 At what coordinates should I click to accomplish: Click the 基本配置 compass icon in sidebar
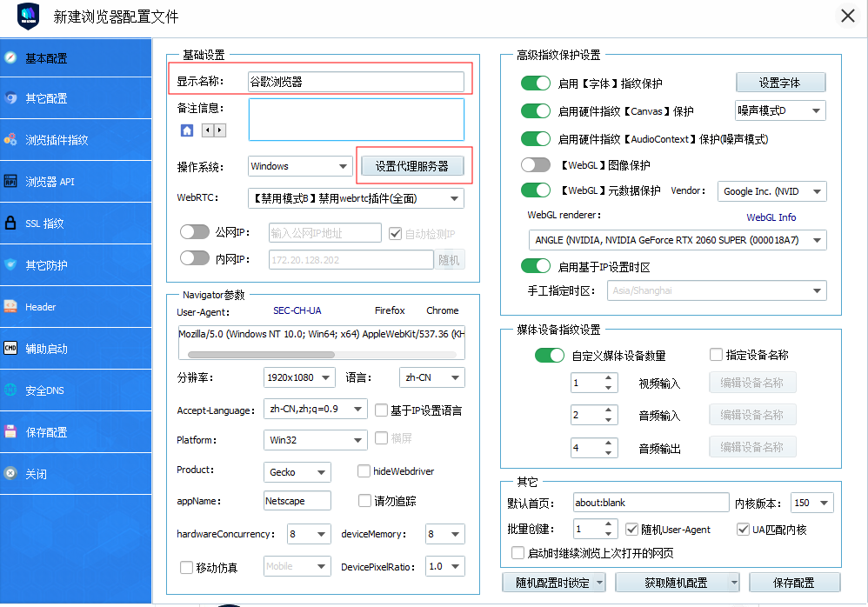tap(10, 57)
